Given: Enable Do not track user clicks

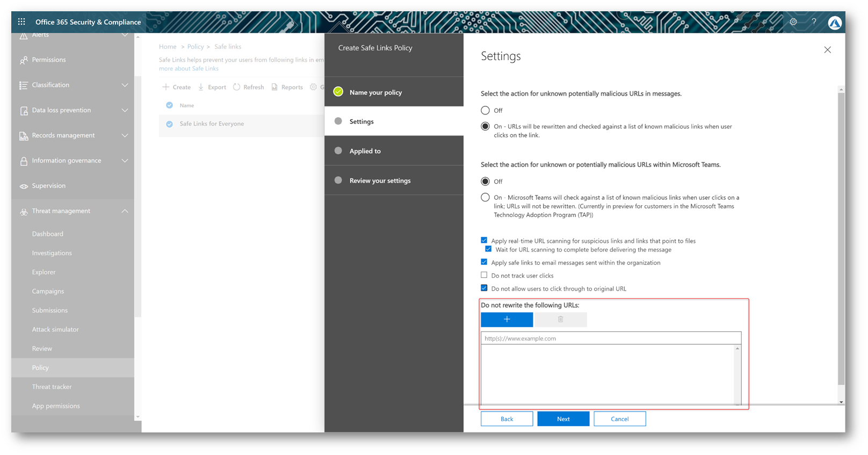Looking at the screenshot, I should (484, 275).
